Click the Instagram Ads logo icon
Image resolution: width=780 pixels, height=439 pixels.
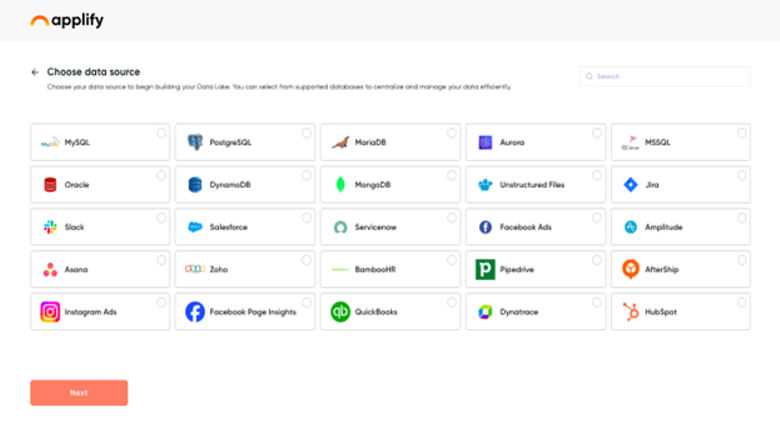[x=50, y=312]
